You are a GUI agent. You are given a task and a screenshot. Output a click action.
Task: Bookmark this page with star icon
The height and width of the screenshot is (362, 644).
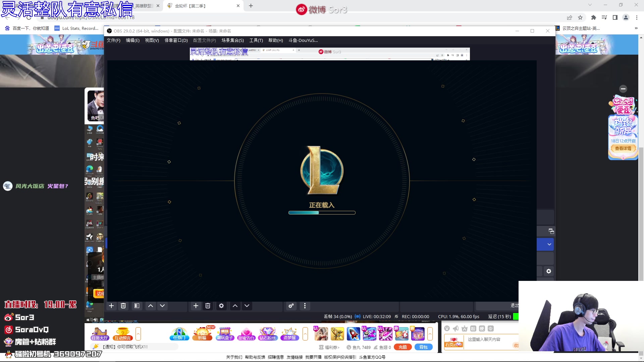tap(580, 17)
